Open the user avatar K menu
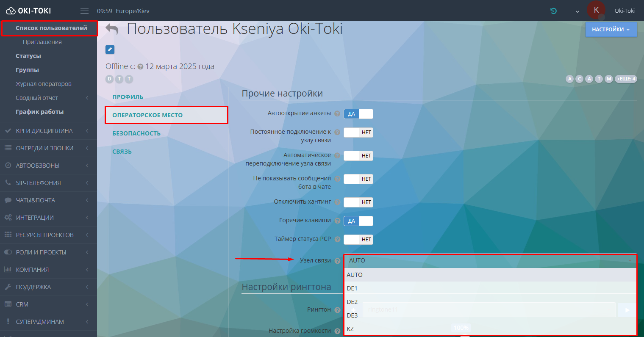The image size is (644, 337). pos(597,10)
